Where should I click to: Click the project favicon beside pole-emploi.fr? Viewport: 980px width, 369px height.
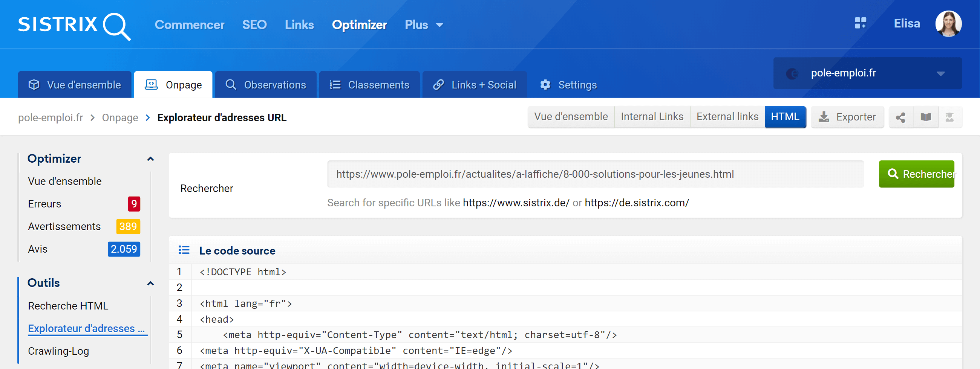pos(792,73)
